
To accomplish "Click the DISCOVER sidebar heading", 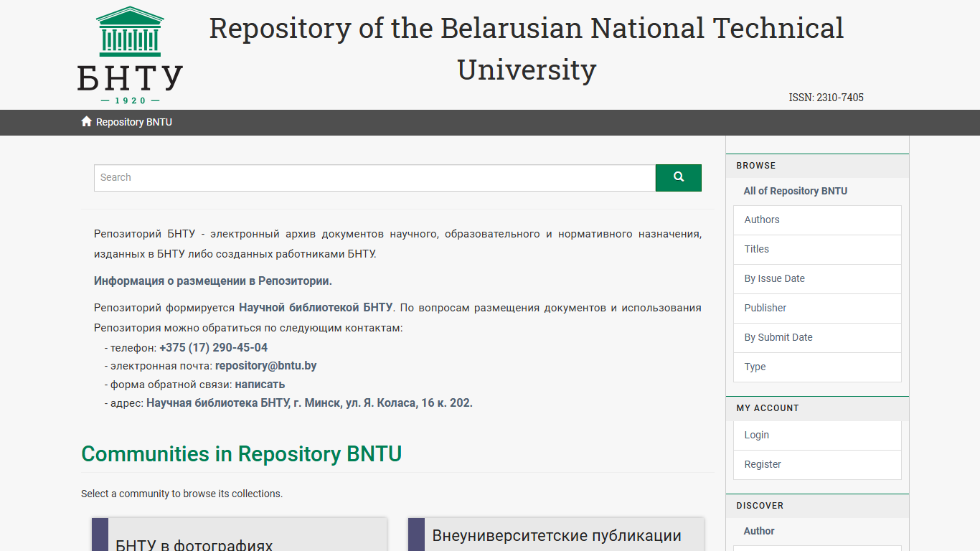I will tap(760, 506).
